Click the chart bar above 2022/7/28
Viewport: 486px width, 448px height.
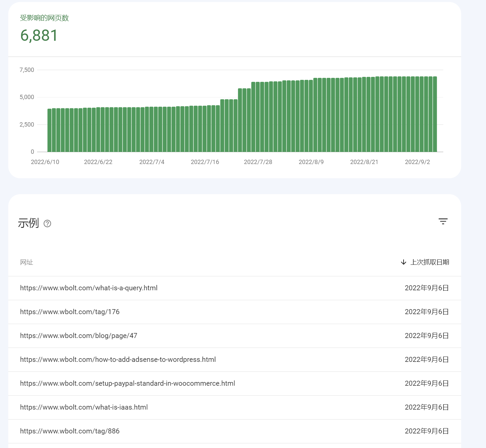coord(258,117)
